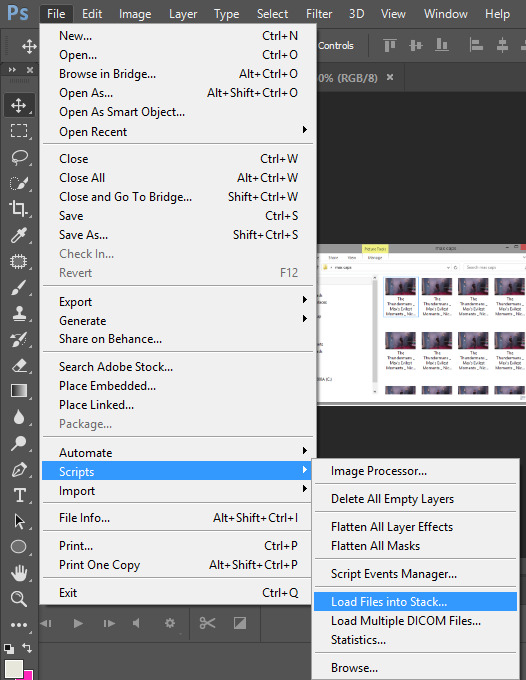Open the Edit Toolbar three-dots button
This screenshot has height=680, width=526.
(x=19, y=625)
